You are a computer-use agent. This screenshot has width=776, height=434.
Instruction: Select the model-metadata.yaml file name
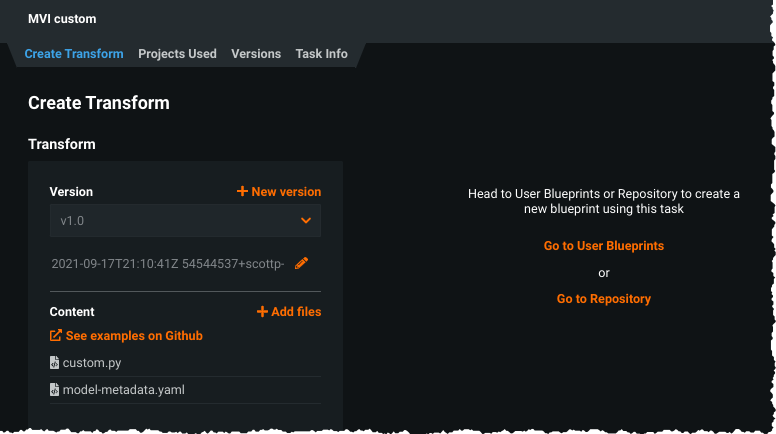(124, 389)
